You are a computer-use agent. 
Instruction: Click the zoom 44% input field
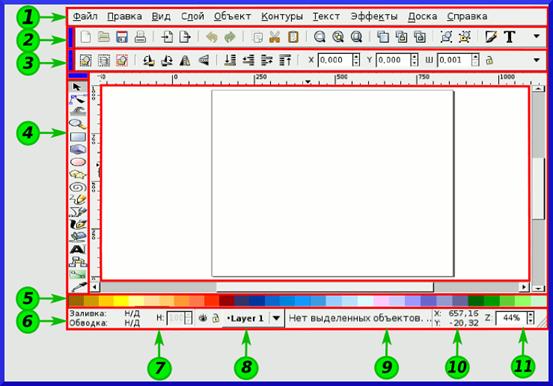(511, 318)
